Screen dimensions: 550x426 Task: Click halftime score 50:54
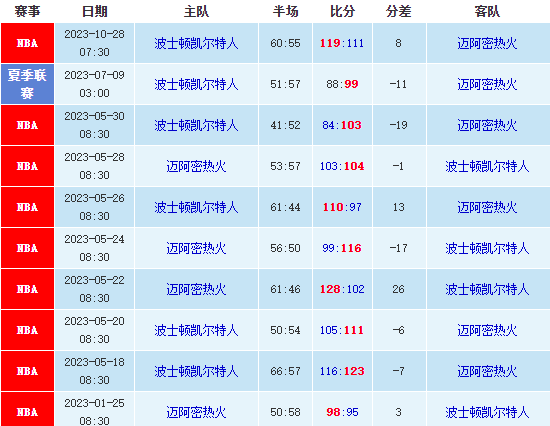[285, 331]
